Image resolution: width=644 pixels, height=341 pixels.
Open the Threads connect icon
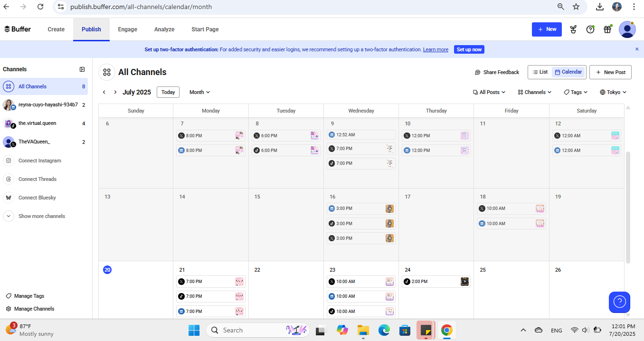(9, 179)
